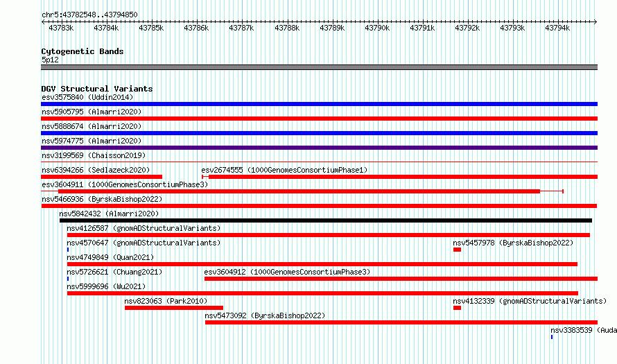Open esv2674555 (1000GenomesConsortiumPhase1) label
617x364 pixels.
284,170
